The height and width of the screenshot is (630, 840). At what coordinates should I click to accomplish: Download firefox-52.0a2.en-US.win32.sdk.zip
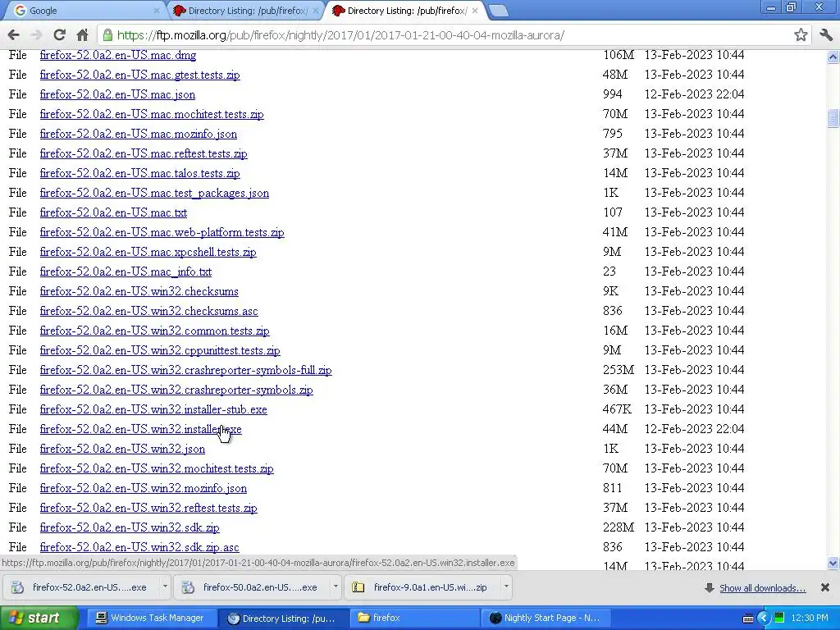coord(130,527)
